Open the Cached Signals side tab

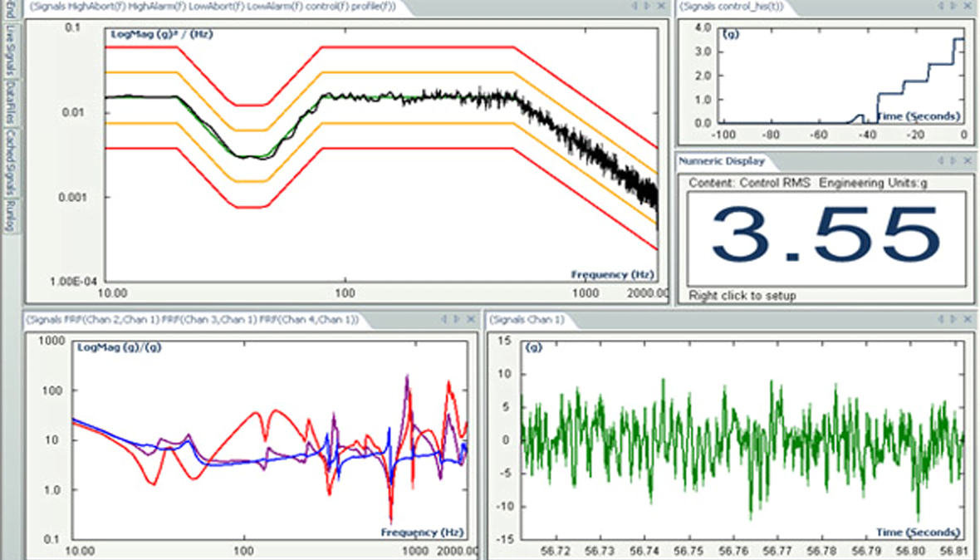point(10,161)
